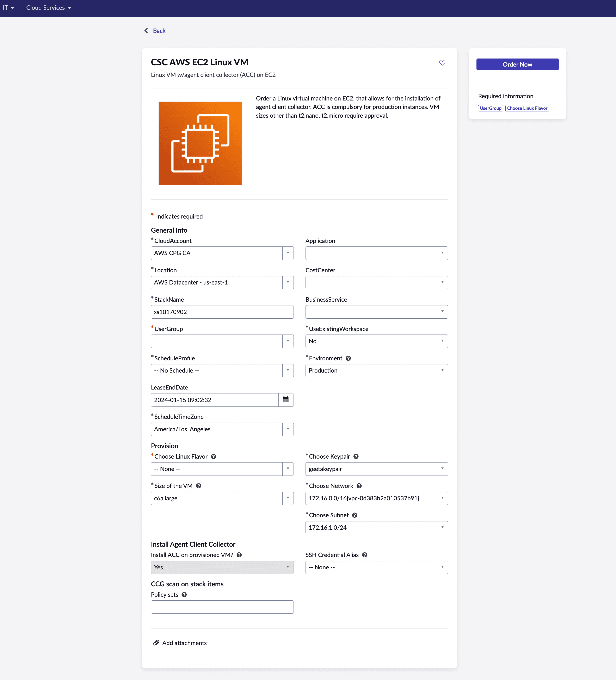Open the LeaseEndDate calendar picker
The height and width of the screenshot is (680, 616).
(x=286, y=400)
